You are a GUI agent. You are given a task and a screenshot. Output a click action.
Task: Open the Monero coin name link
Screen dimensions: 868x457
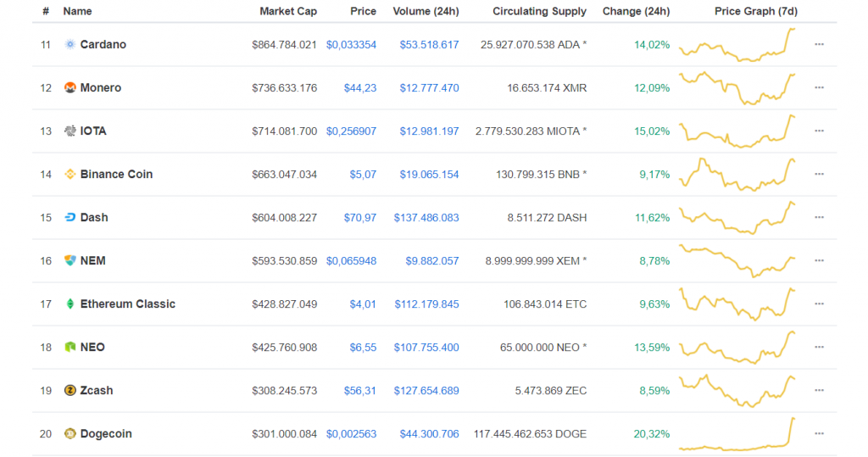(x=101, y=87)
